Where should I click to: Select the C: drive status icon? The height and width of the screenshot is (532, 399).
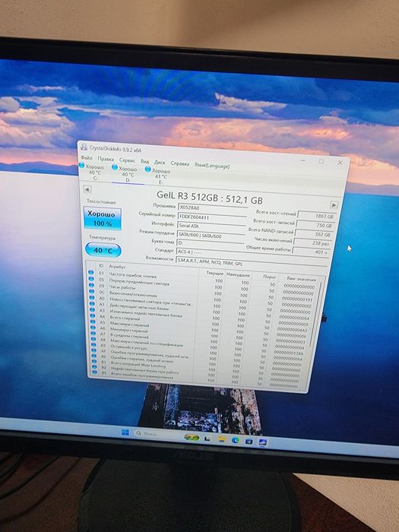[82, 165]
